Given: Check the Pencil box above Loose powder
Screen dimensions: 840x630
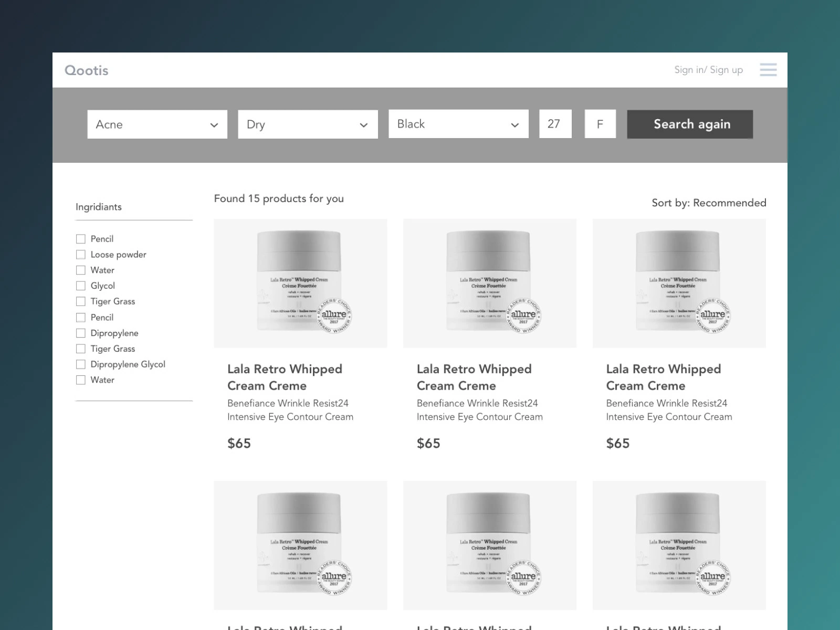Looking at the screenshot, I should 81,239.
